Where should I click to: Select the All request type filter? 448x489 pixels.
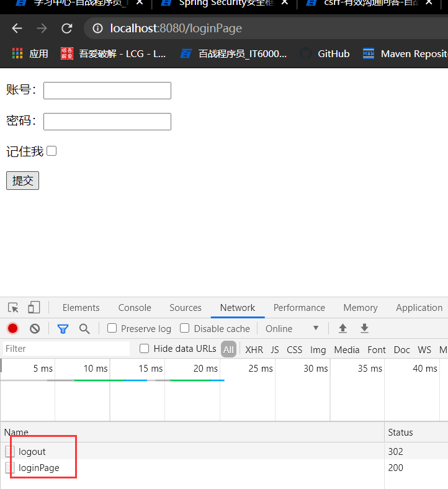pos(228,349)
